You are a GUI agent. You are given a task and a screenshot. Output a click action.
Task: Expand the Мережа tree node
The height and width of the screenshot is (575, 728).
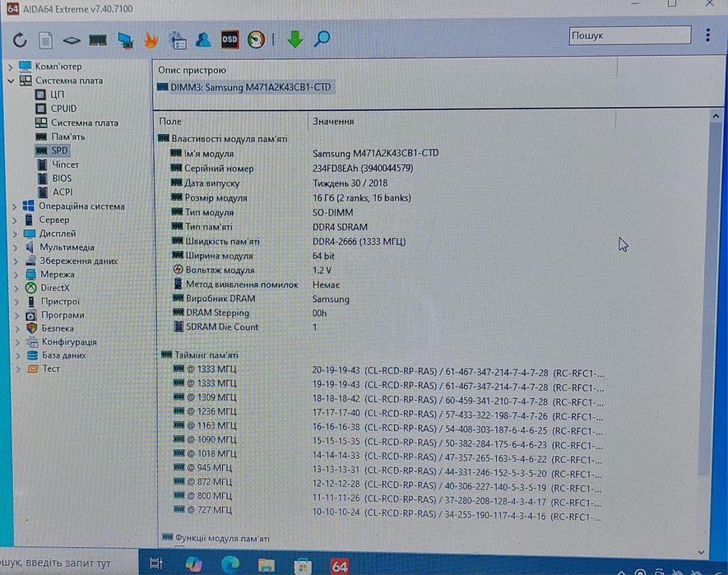pyautogui.click(x=16, y=275)
